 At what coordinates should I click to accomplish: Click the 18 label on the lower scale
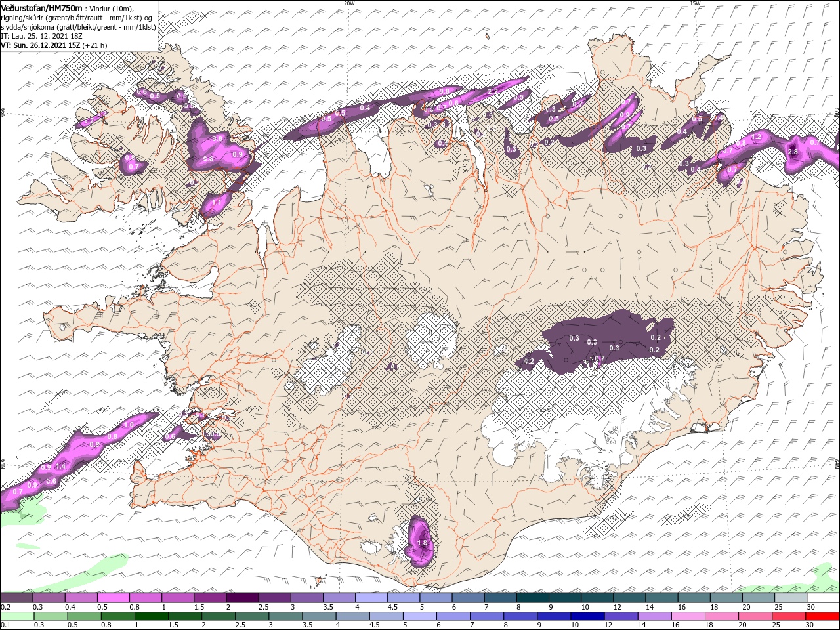pos(711,625)
